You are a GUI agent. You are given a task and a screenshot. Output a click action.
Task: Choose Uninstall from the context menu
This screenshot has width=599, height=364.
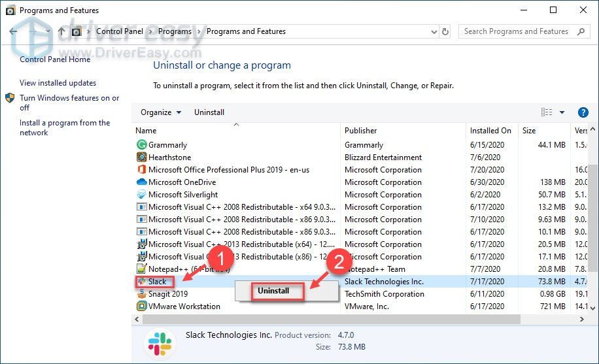[273, 291]
